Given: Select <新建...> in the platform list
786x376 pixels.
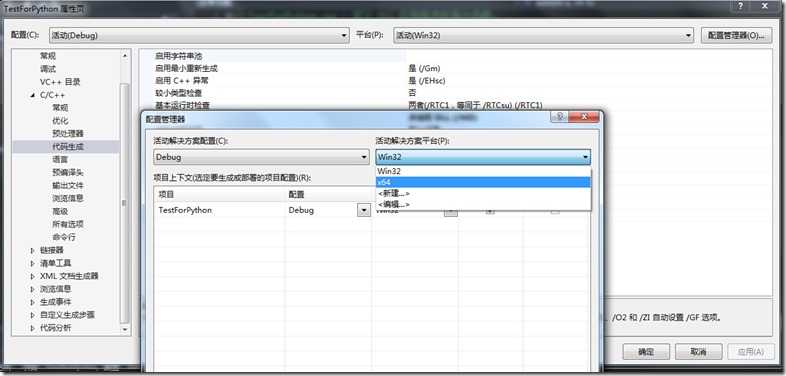Looking at the screenshot, I should coord(484,193).
